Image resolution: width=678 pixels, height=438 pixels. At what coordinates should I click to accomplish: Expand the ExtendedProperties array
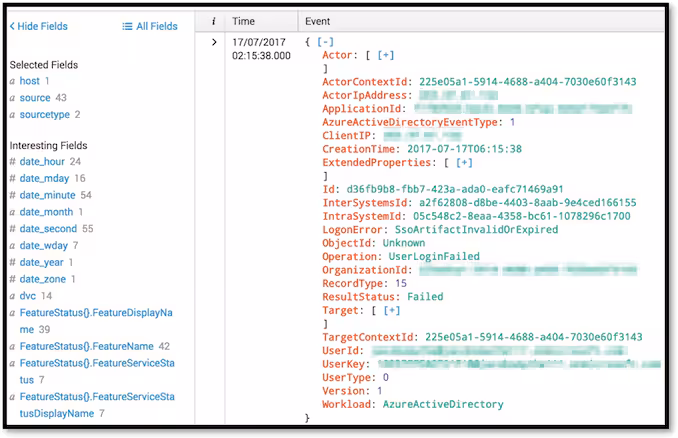click(x=464, y=162)
